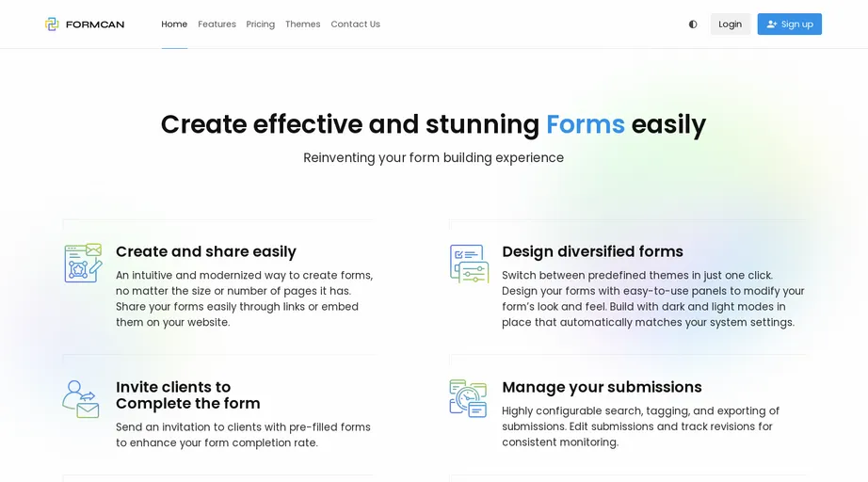Image resolution: width=868 pixels, height=482 pixels.
Task: Click the Sign up button
Action: (790, 24)
